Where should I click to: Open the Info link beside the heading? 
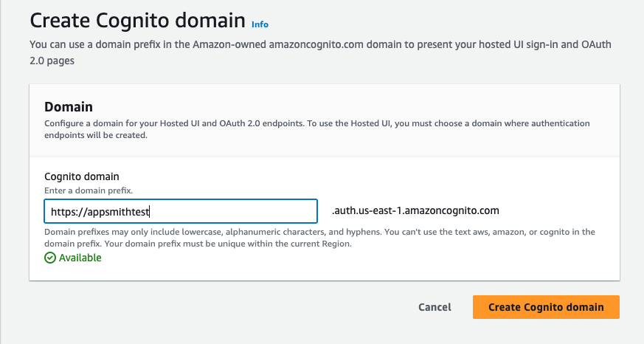(260, 24)
